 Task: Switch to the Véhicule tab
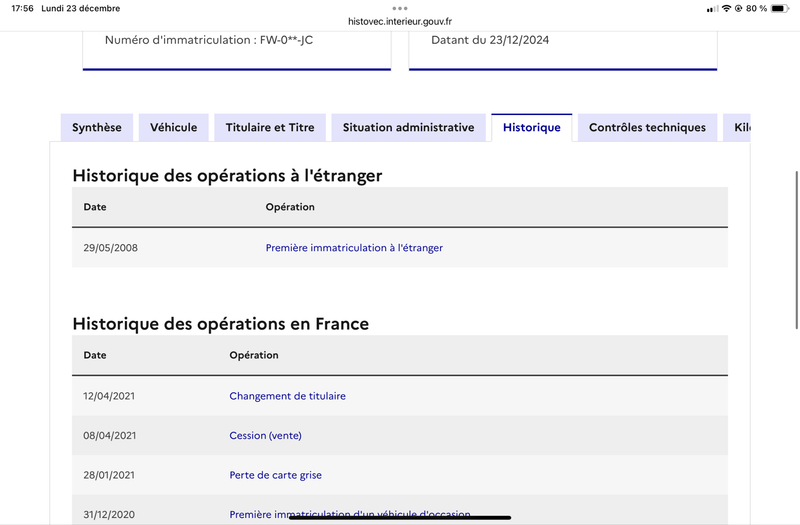pyautogui.click(x=173, y=128)
